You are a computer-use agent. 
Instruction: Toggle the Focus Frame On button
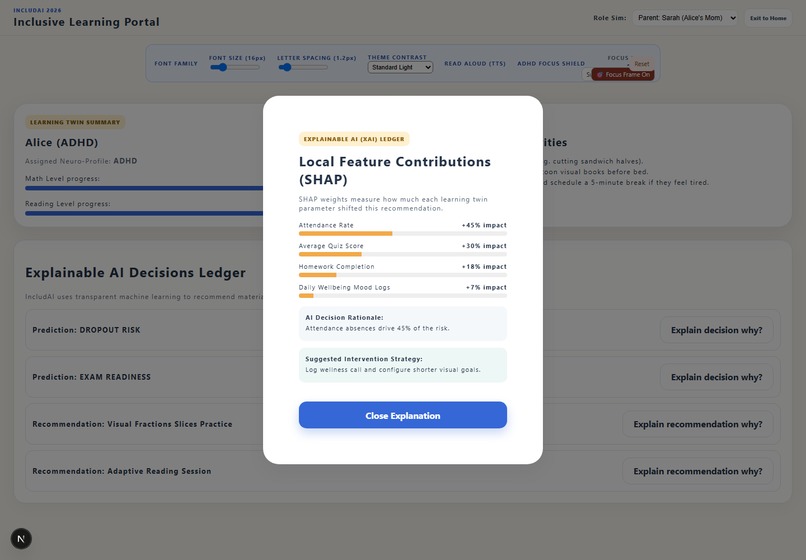[622, 75]
